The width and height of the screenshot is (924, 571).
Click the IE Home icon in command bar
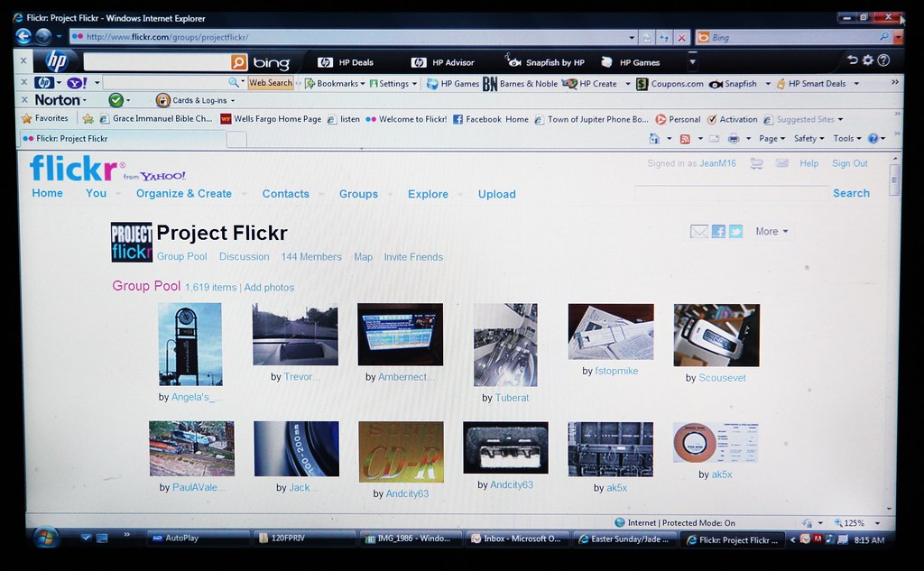(x=654, y=139)
